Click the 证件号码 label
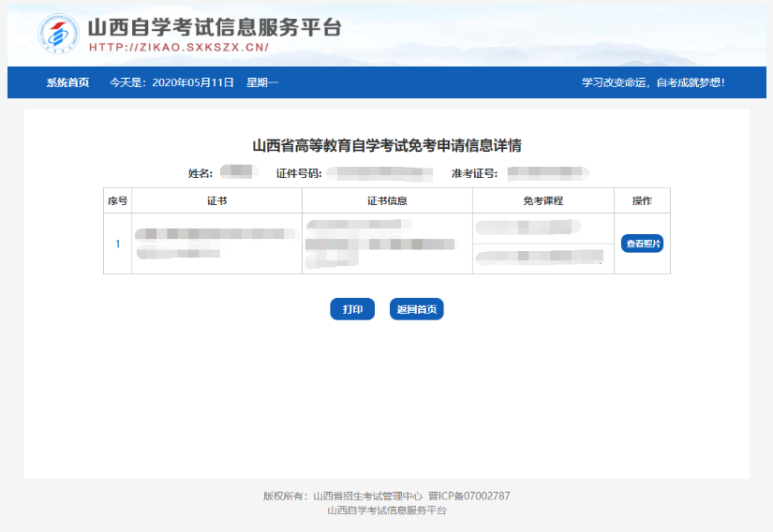Viewport: 773px width, 532px height. tap(299, 173)
